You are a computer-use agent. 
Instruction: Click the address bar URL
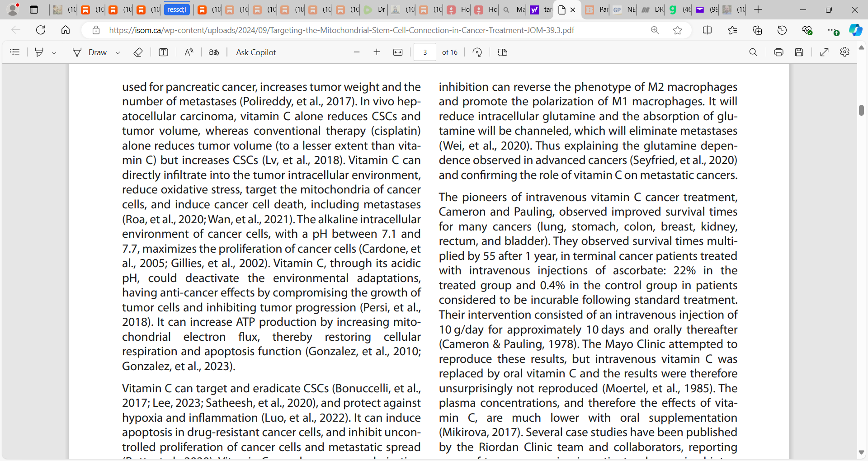tap(341, 30)
